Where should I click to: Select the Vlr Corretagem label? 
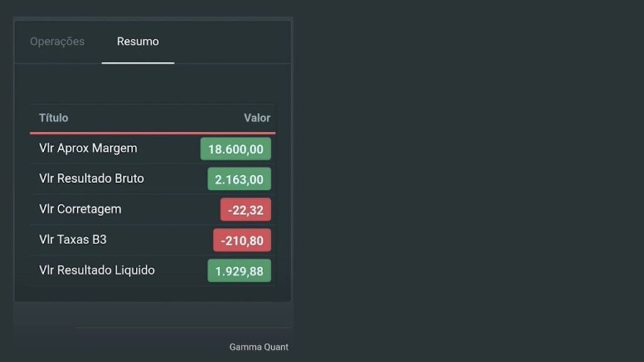coord(80,209)
